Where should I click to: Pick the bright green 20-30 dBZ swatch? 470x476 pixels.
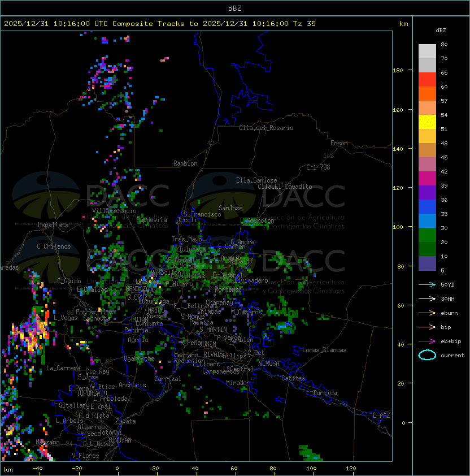427,235
